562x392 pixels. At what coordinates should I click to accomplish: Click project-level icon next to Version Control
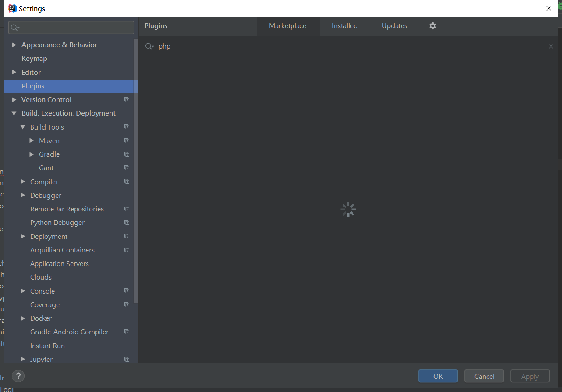pyautogui.click(x=127, y=100)
